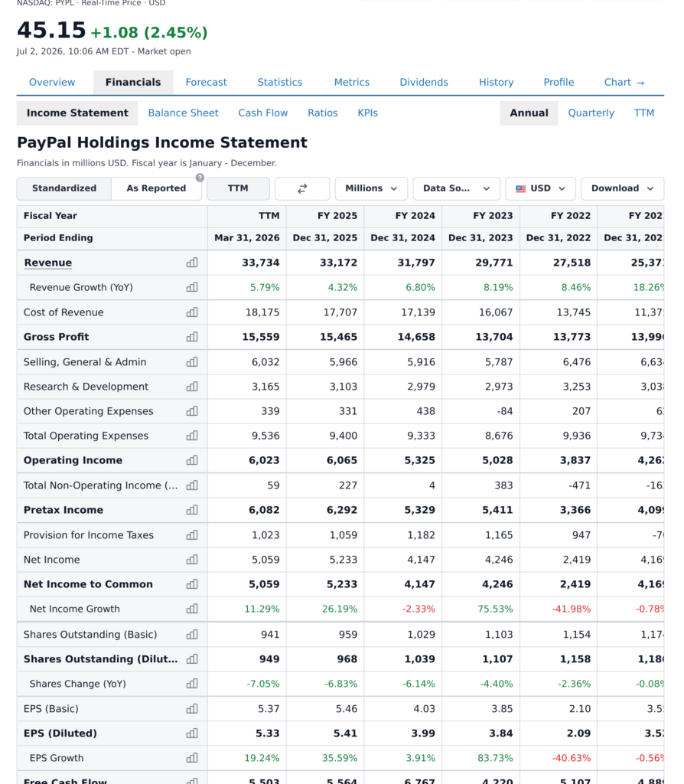Select the Quarterly period view

pyautogui.click(x=591, y=113)
